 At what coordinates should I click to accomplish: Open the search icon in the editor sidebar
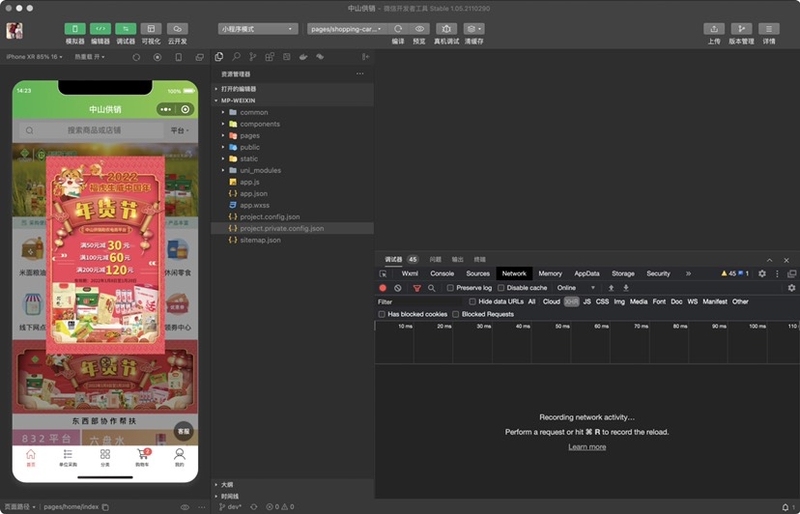[236, 57]
